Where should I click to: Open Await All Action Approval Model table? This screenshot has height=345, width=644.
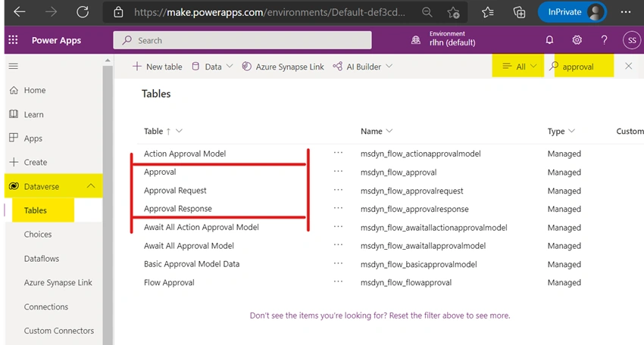202,227
